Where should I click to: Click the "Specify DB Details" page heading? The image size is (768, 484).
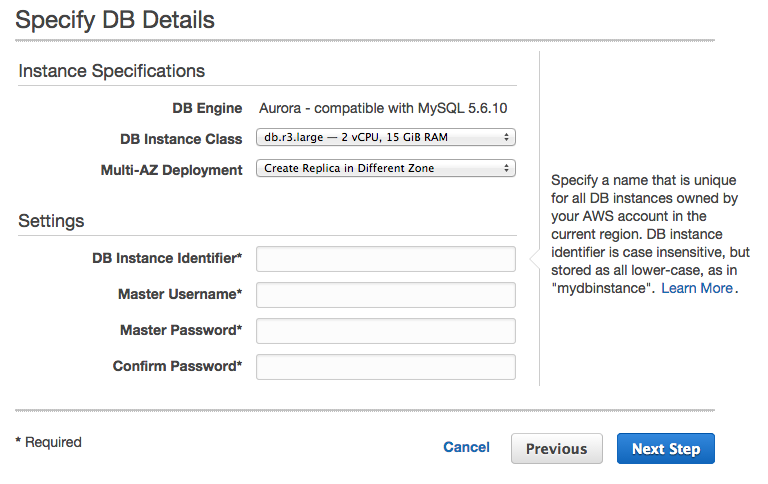point(115,19)
